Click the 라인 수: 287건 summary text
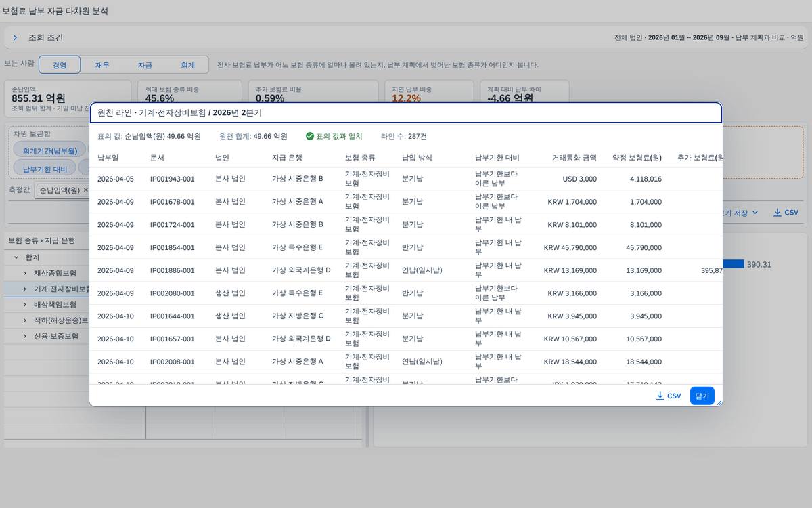 [404, 136]
